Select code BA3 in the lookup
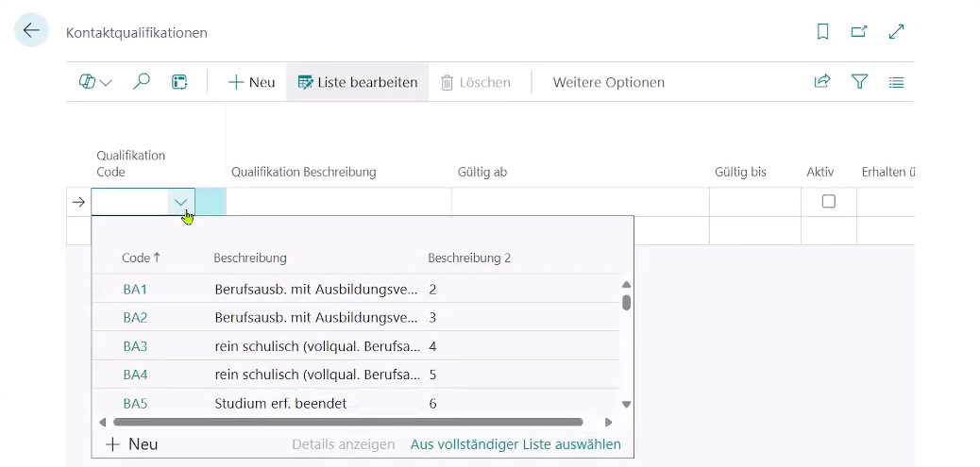The width and height of the screenshot is (980, 467). (135, 346)
